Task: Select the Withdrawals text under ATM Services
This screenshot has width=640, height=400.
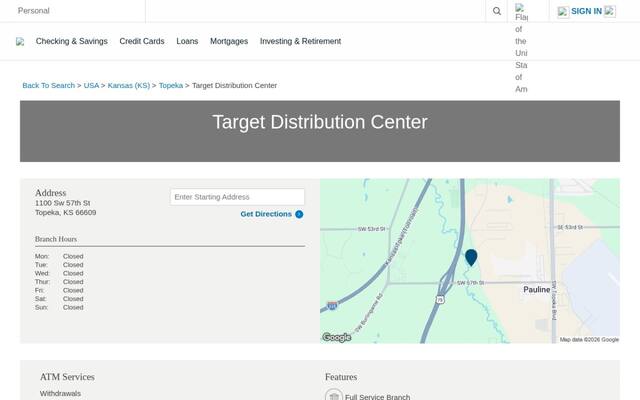Action: tap(60, 393)
